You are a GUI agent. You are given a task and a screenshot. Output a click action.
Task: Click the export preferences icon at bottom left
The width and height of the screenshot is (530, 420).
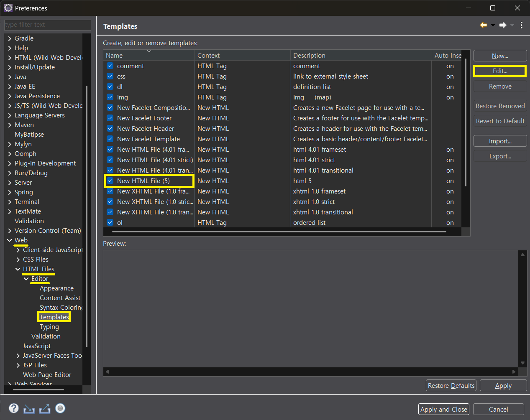[x=45, y=409]
